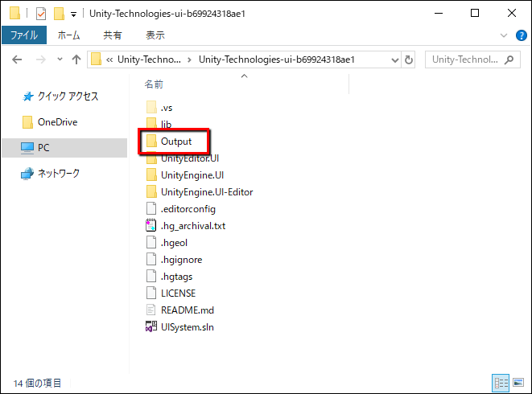Screen dimensions: 532x394
Task: Click the search magnifier icon
Action: point(509,60)
